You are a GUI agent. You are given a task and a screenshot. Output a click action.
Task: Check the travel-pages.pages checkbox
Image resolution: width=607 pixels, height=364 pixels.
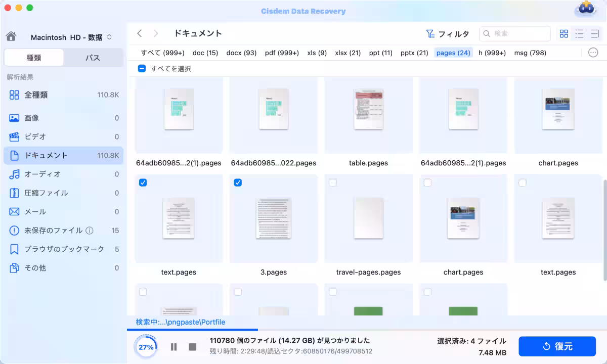[x=333, y=183]
